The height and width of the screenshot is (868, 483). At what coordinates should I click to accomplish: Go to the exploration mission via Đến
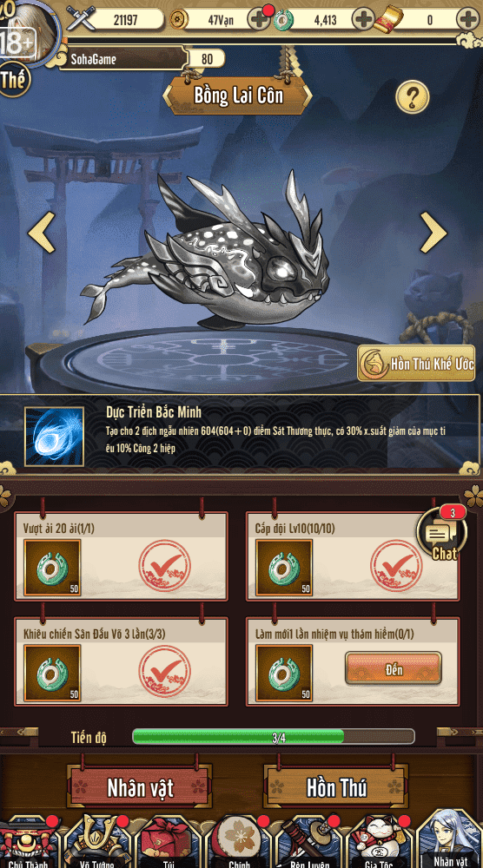pos(394,668)
